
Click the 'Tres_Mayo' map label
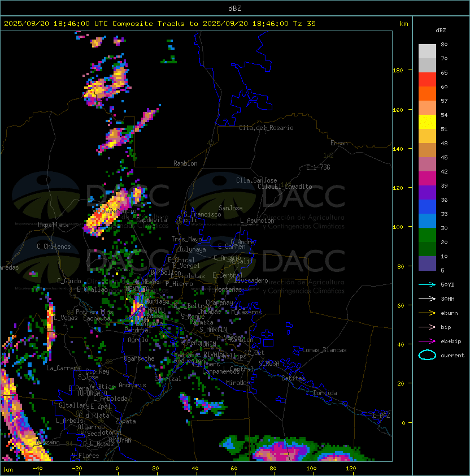[x=186, y=239]
